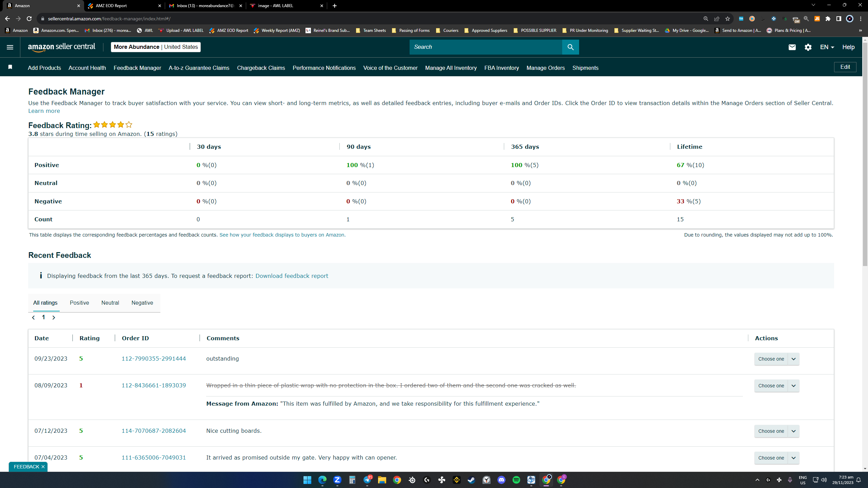This screenshot has height=488, width=868.
Task: Open the EN language dropdown
Action: click(x=827, y=47)
